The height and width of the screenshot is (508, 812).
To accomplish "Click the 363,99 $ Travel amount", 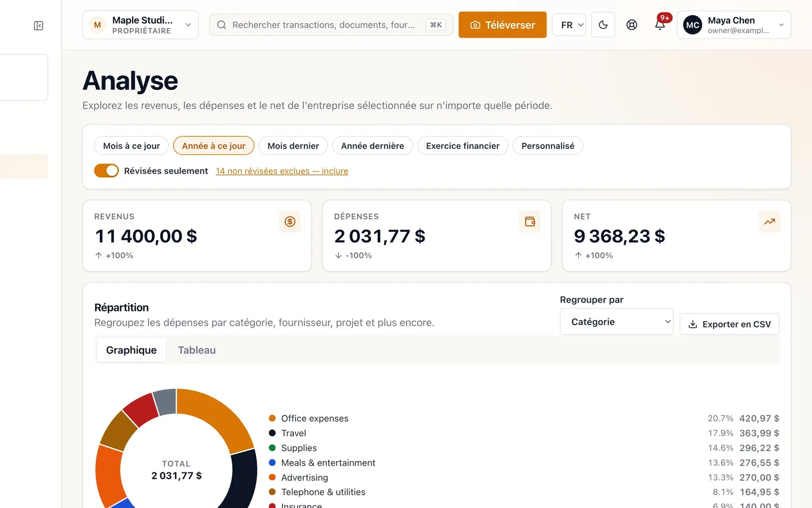I will click(759, 433).
